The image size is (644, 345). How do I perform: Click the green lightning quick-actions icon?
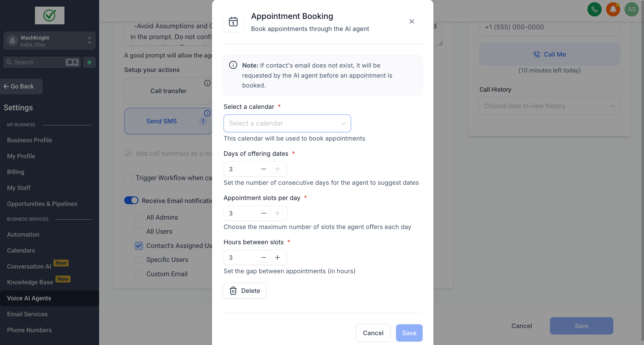click(89, 62)
